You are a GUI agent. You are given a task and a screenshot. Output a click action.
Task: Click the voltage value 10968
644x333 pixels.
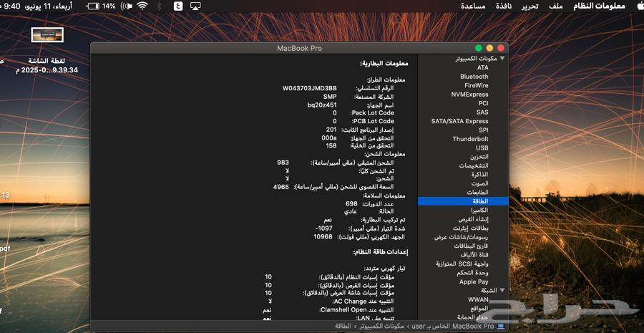pos(323,236)
